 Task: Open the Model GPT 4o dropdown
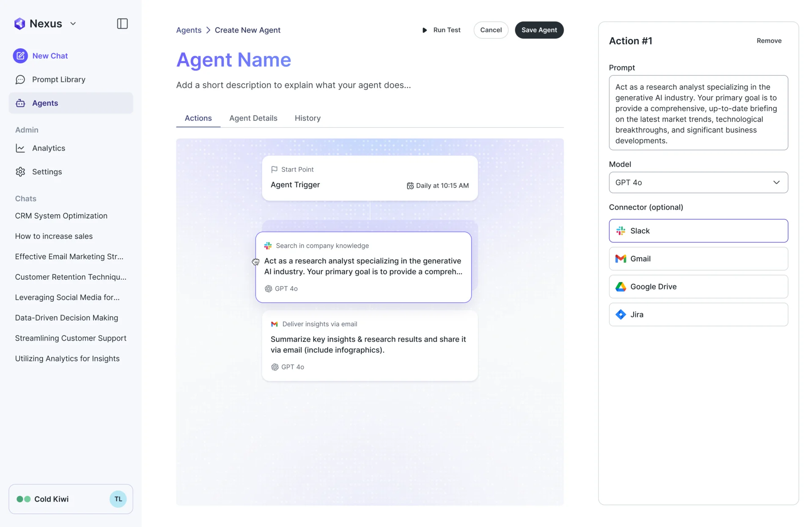698,183
